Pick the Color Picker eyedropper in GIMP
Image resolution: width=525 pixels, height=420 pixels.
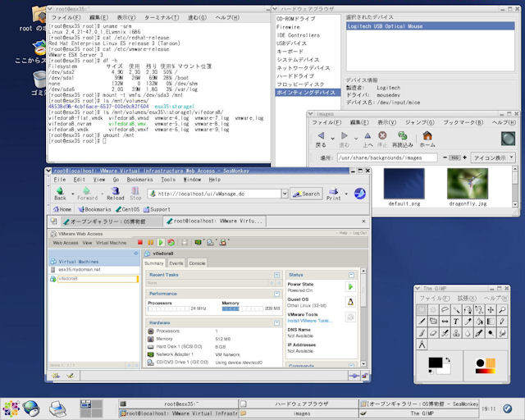468,322
